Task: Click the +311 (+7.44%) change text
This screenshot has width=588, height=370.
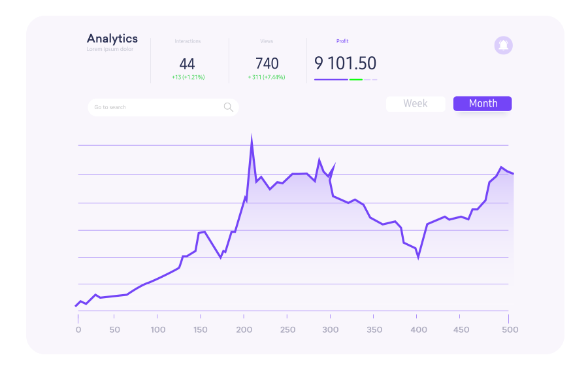Action: [267, 77]
